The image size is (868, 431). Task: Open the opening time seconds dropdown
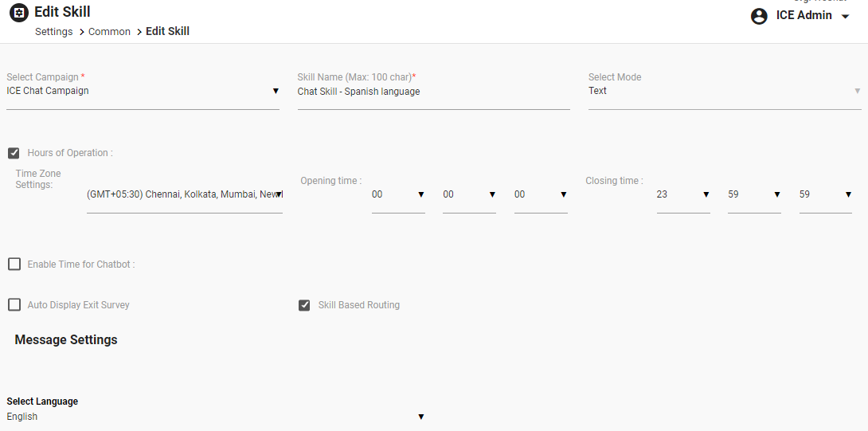pyautogui.click(x=541, y=194)
